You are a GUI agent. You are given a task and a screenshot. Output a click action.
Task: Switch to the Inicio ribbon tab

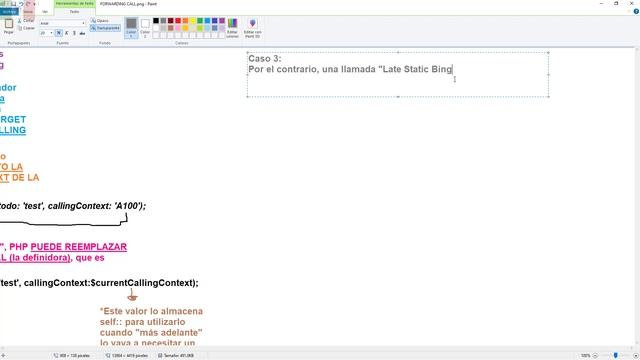(x=28, y=11)
